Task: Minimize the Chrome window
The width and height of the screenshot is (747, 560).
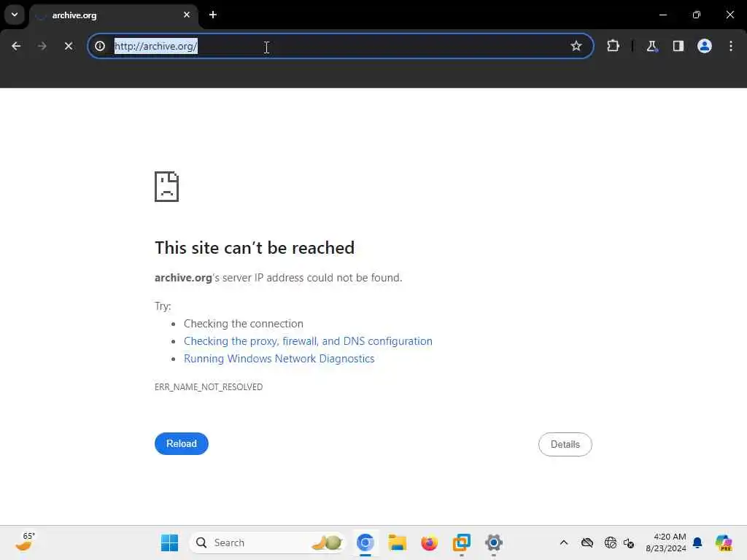Action: [x=662, y=15]
